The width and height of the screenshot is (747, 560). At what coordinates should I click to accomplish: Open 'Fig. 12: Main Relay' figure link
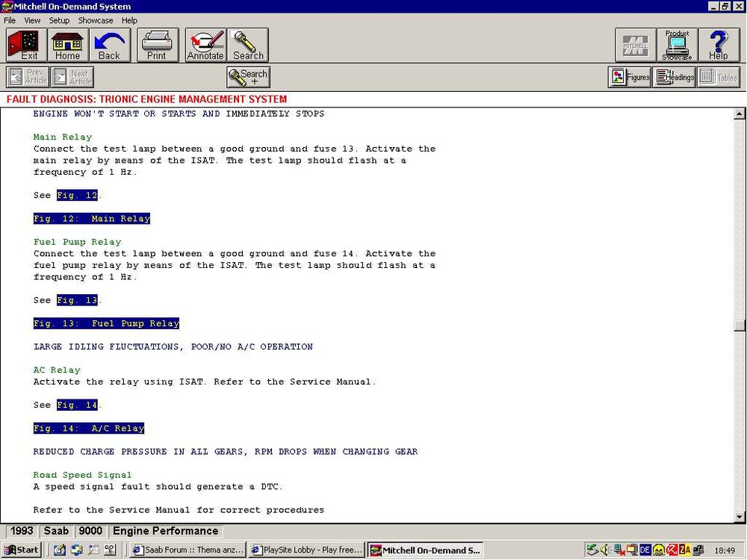(x=92, y=219)
